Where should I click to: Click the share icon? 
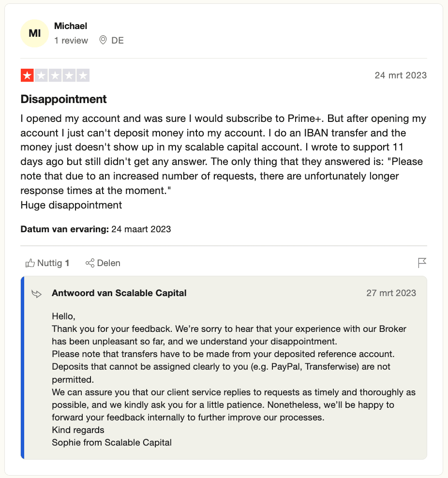pos(90,263)
